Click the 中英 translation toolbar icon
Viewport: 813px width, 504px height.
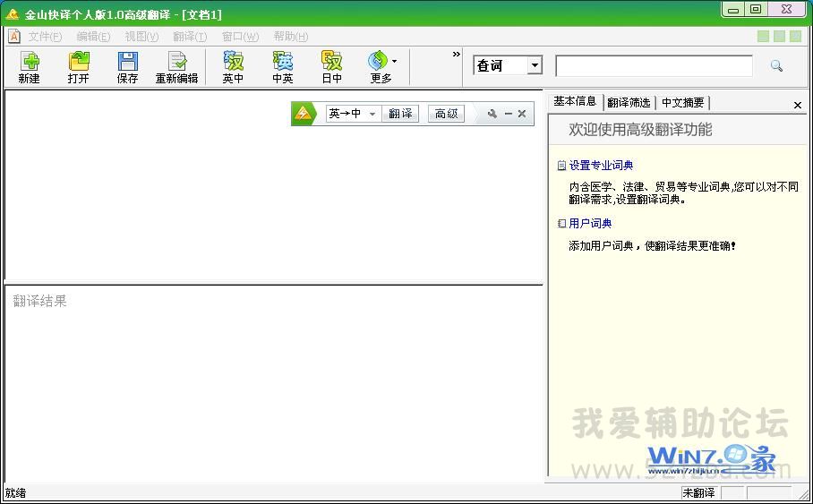coord(283,67)
